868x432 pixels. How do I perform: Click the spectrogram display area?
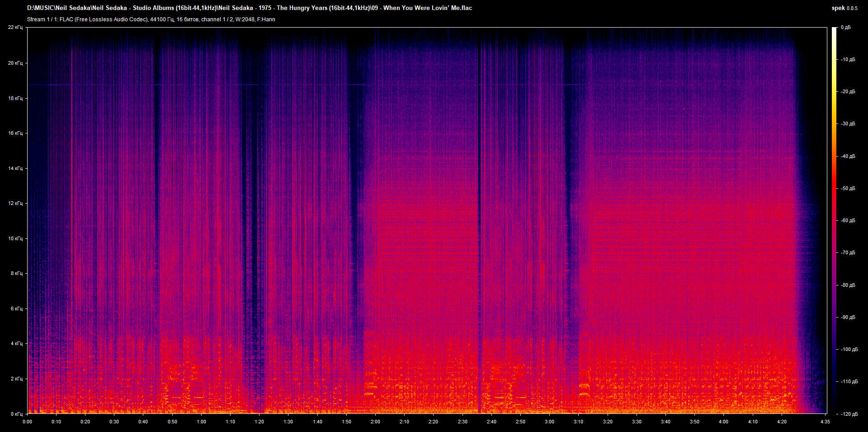(427, 220)
